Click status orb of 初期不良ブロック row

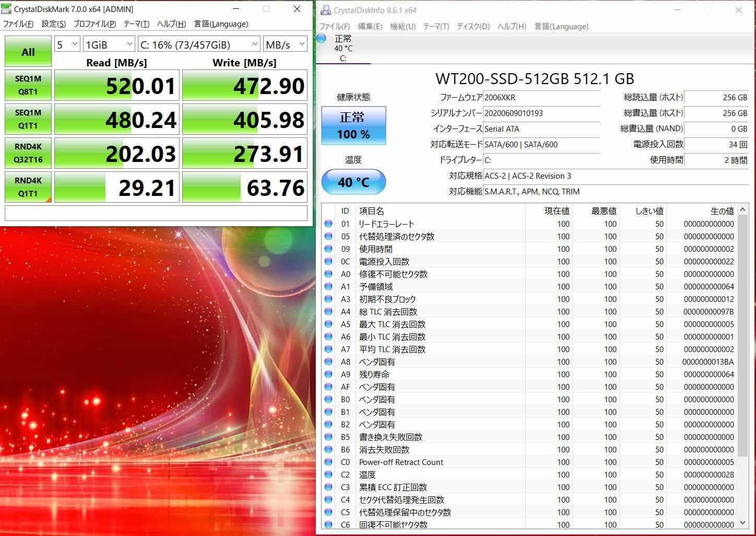[328, 299]
